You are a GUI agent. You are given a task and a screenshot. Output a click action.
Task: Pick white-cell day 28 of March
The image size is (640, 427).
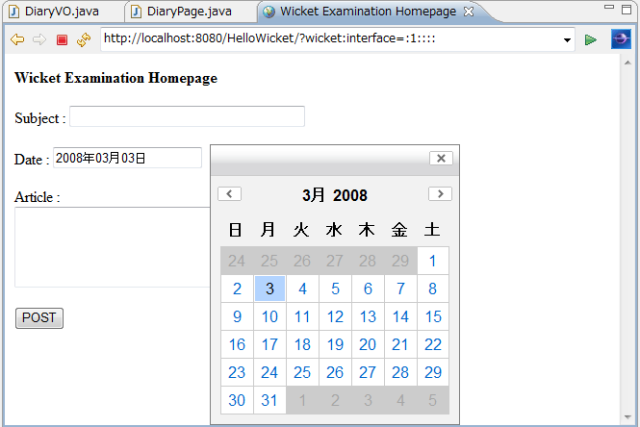pos(400,372)
